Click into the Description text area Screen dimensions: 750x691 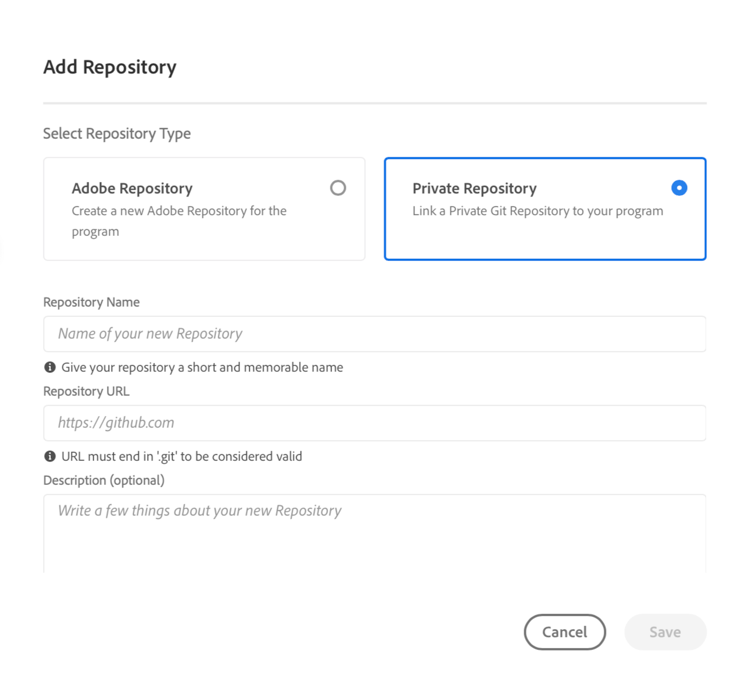coord(375,534)
